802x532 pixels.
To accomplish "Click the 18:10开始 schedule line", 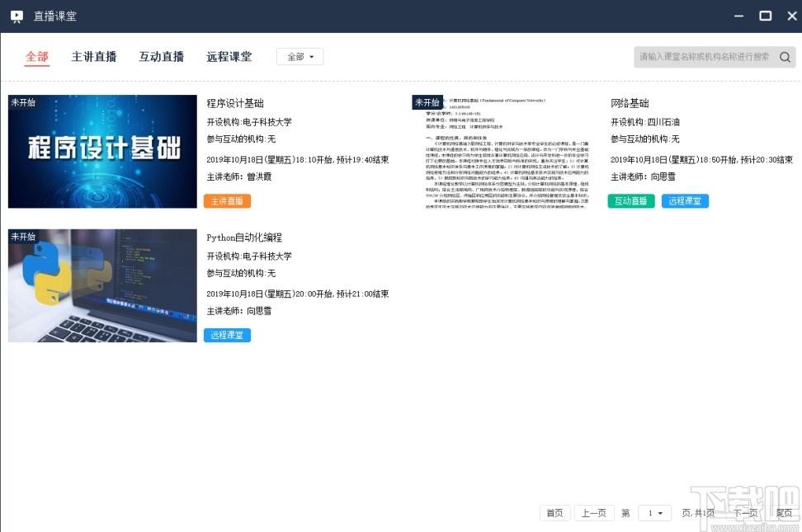I will (298, 160).
